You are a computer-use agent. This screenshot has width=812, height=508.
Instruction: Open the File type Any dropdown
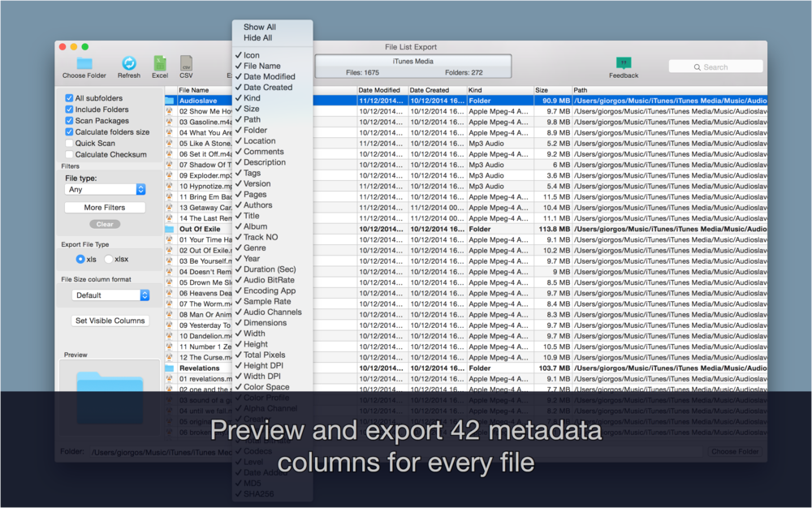pos(106,190)
